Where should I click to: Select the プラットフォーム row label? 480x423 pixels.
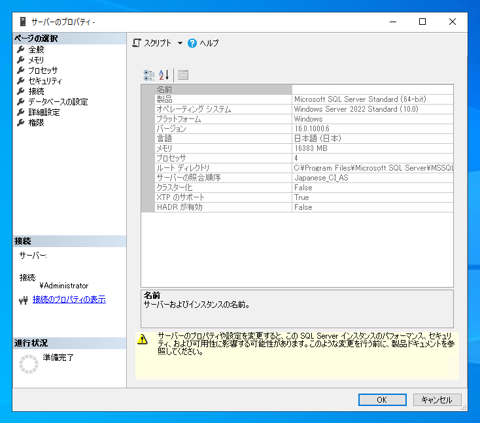(x=179, y=119)
